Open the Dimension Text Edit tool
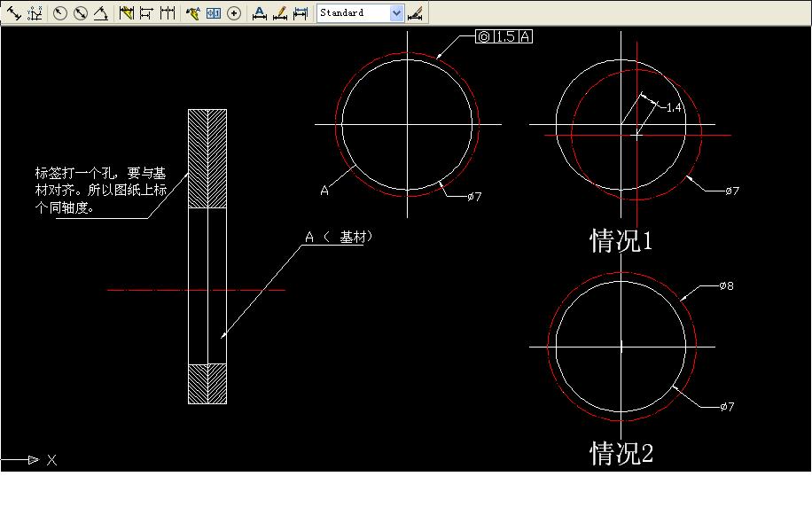Image resolution: width=812 pixels, height=531 pixels. point(279,13)
